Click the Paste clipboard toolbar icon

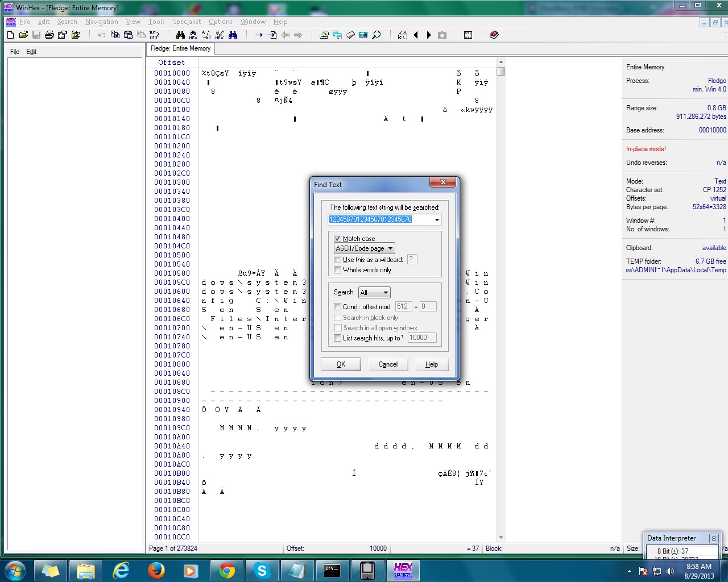click(128, 35)
